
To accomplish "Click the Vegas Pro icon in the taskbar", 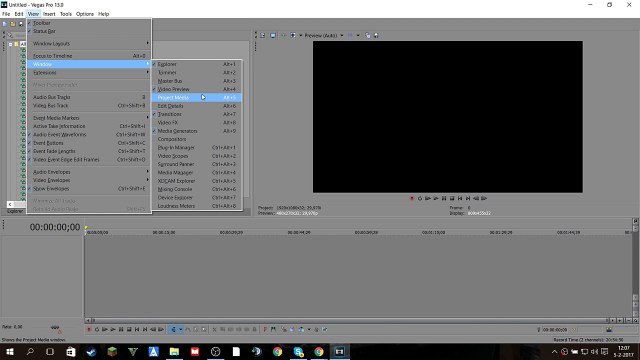I will coord(340,351).
